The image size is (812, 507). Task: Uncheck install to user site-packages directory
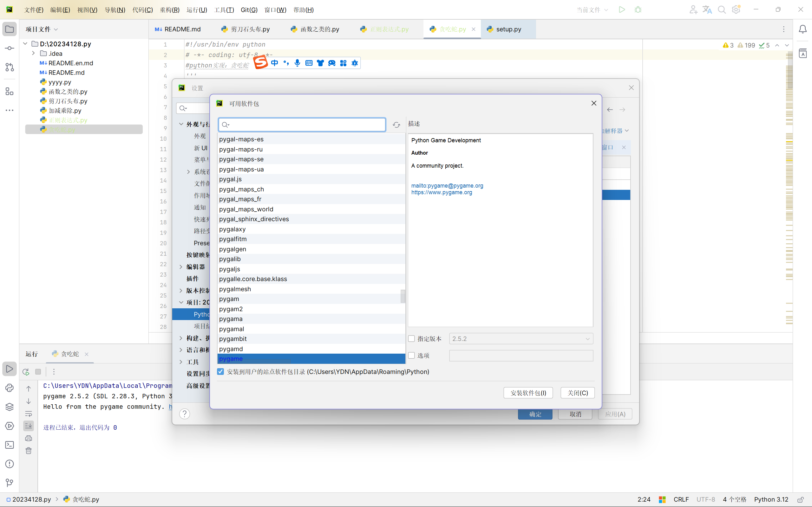(220, 371)
